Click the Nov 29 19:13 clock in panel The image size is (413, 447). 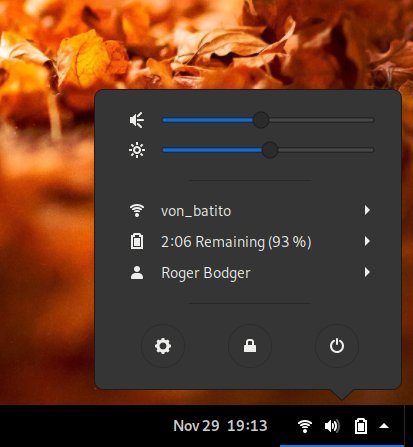pyautogui.click(x=220, y=426)
